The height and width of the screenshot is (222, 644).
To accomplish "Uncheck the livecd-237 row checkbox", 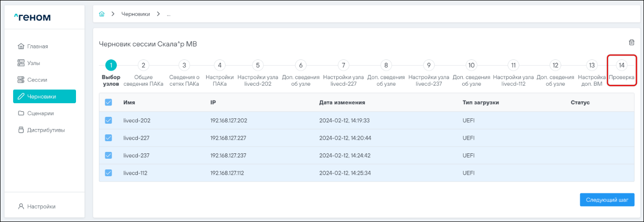I will pos(109,155).
